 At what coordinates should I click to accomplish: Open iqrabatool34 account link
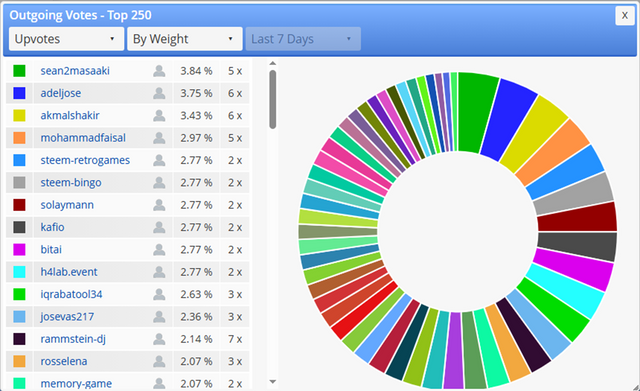pos(71,294)
